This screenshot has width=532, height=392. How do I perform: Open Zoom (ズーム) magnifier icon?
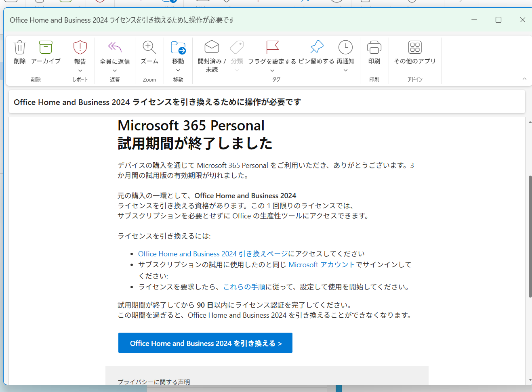(x=149, y=47)
